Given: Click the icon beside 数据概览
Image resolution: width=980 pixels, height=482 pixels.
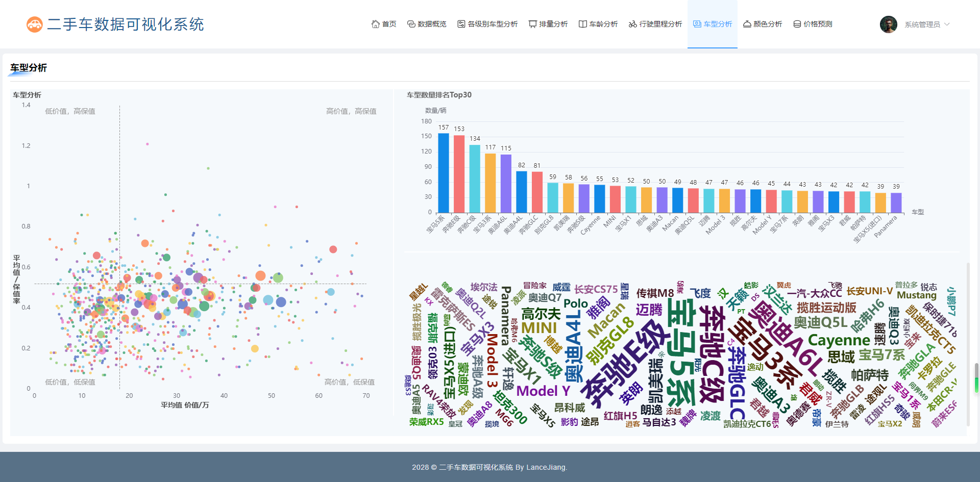Looking at the screenshot, I should [411, 24].
